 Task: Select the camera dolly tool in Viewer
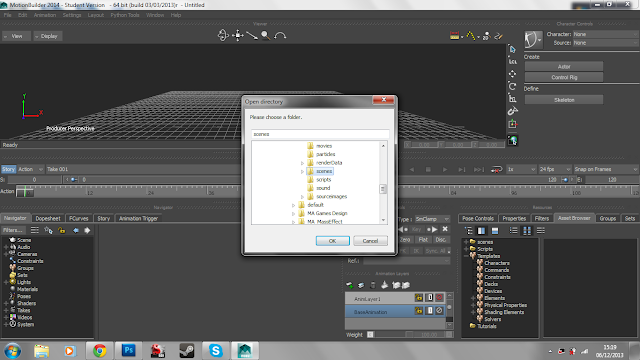(x=252, y=36)
